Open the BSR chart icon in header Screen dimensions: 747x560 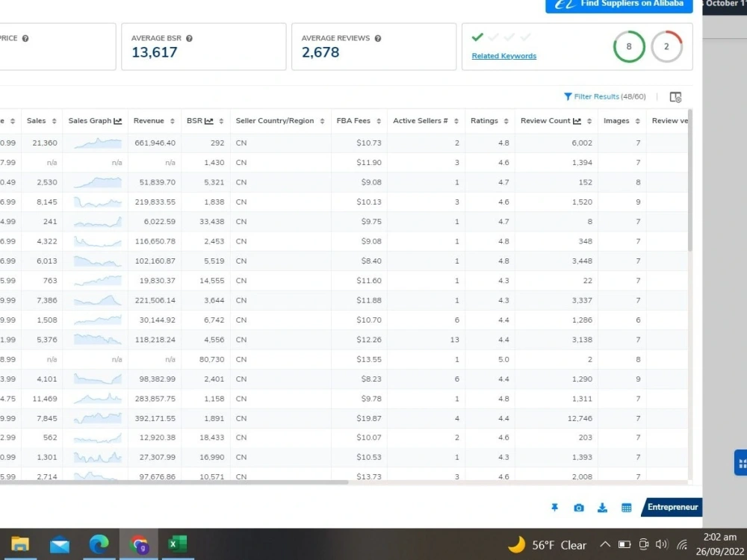pyautogui.click(x=208, y=122)
